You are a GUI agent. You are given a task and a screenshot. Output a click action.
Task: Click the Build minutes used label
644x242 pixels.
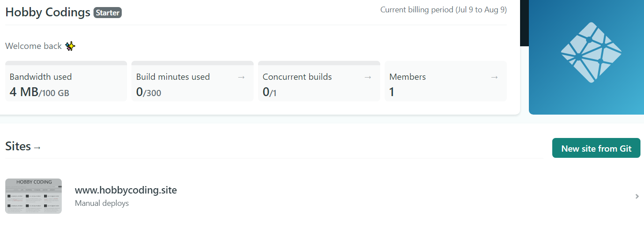[173, 77]
